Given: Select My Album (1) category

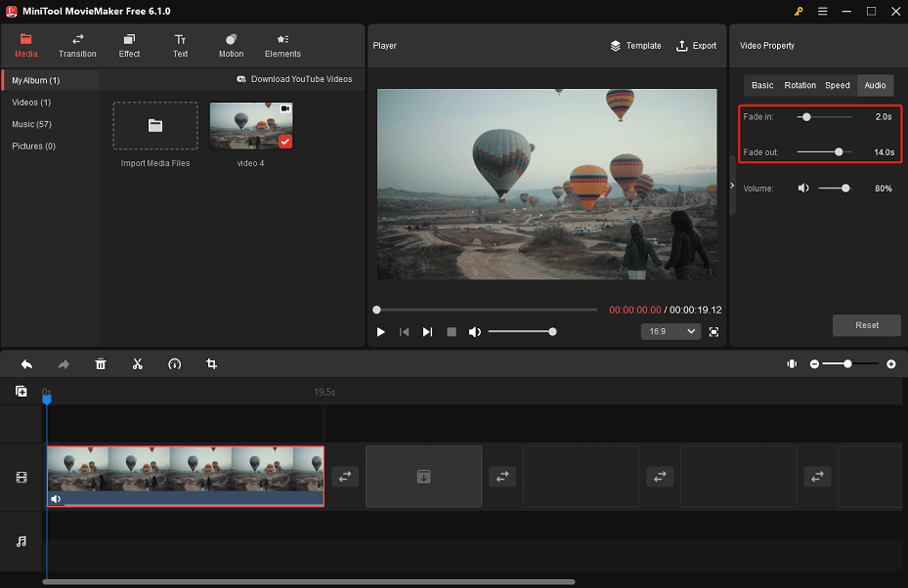Looking at the screenshot, I should [x=51, y=80].
